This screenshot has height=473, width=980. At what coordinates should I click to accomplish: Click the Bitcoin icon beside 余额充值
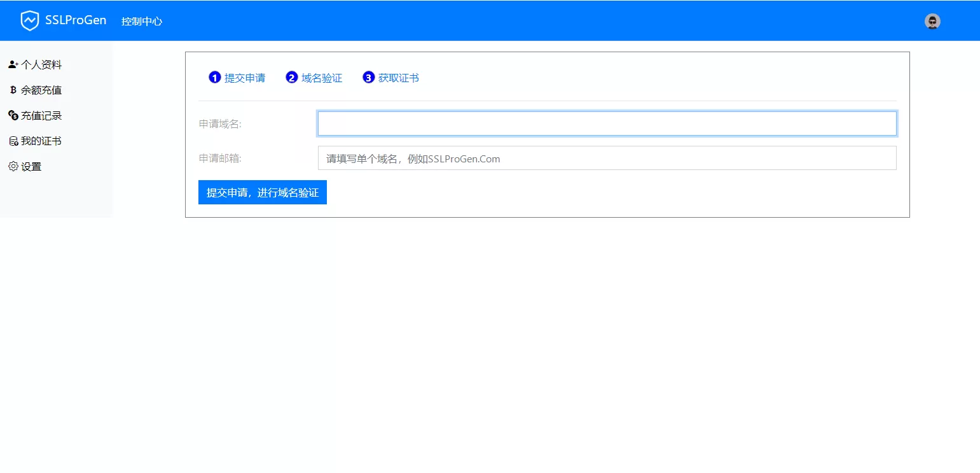click(x=13, y=90)
